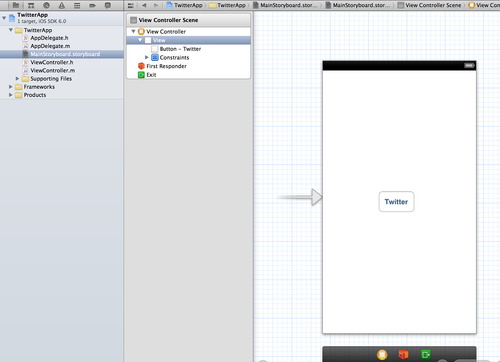
Task: Go forward using the jump bar arrow
Action: (156, 5)
